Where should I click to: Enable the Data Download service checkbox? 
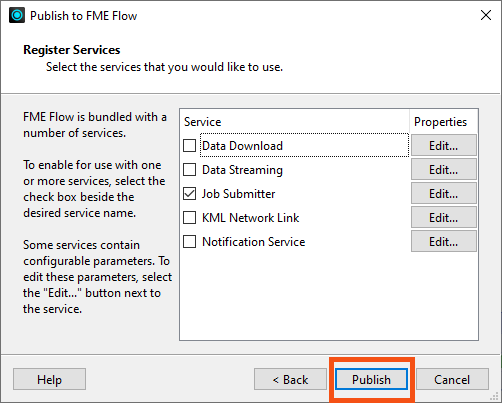pos(189,145)
